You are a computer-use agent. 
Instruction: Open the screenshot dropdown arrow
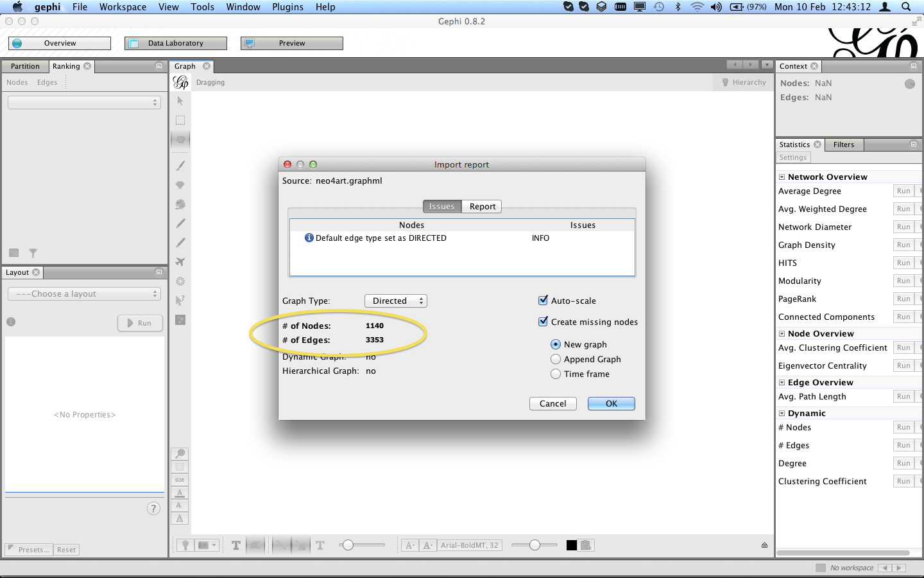coord(214,545)
